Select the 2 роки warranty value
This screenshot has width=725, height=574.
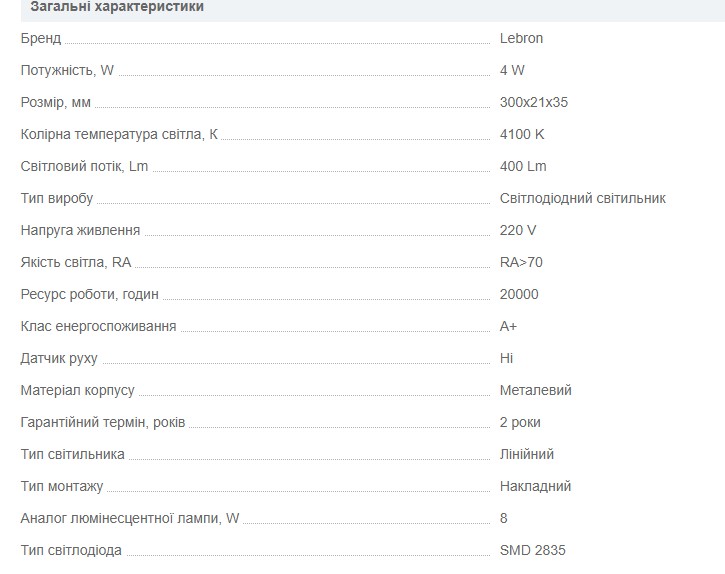click(520, 422)
